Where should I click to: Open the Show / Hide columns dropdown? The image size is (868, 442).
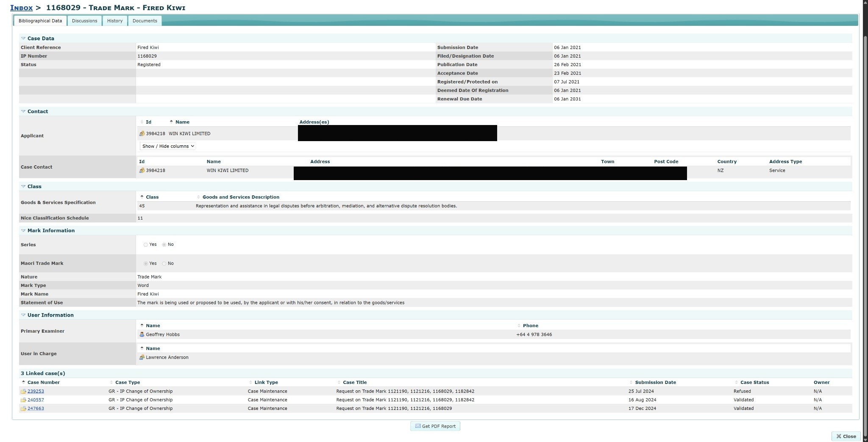[x=167, y=146]
